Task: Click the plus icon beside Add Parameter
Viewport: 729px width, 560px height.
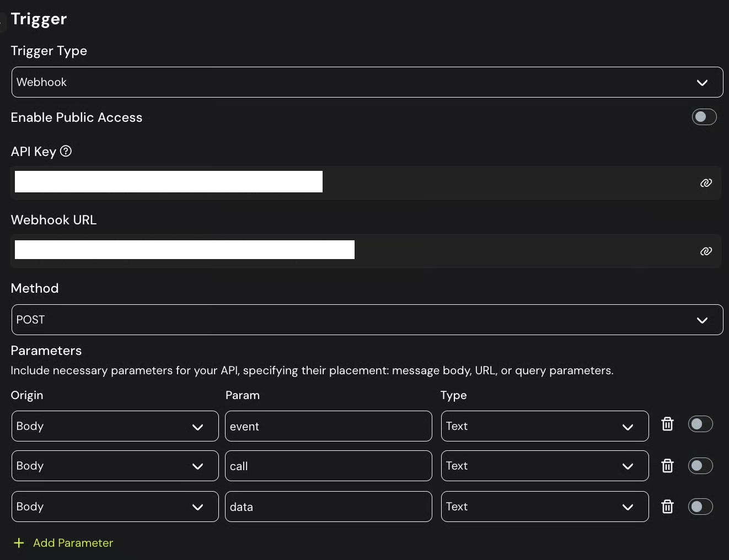Action: pyautogui.click(x=19, y=543)
